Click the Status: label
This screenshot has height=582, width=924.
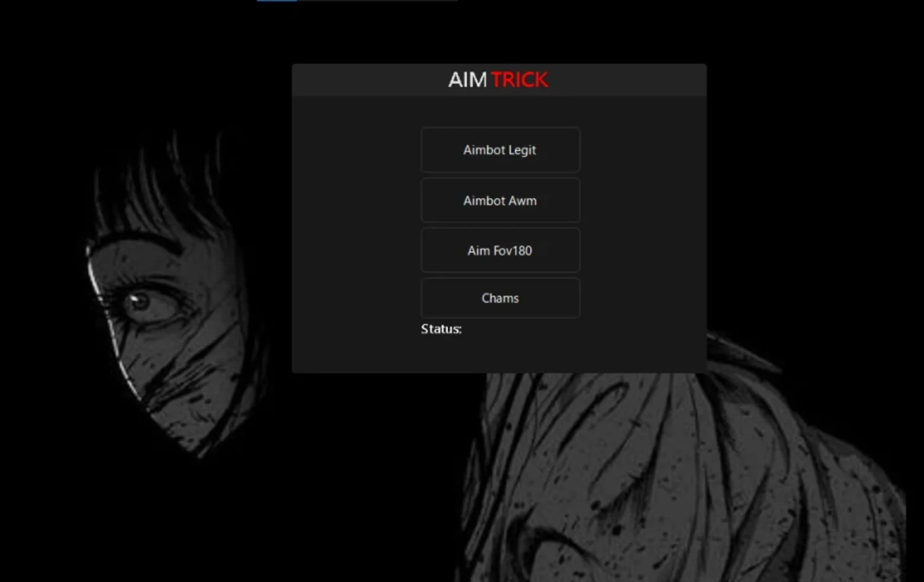pyautogui.click(x=441, y=329)
